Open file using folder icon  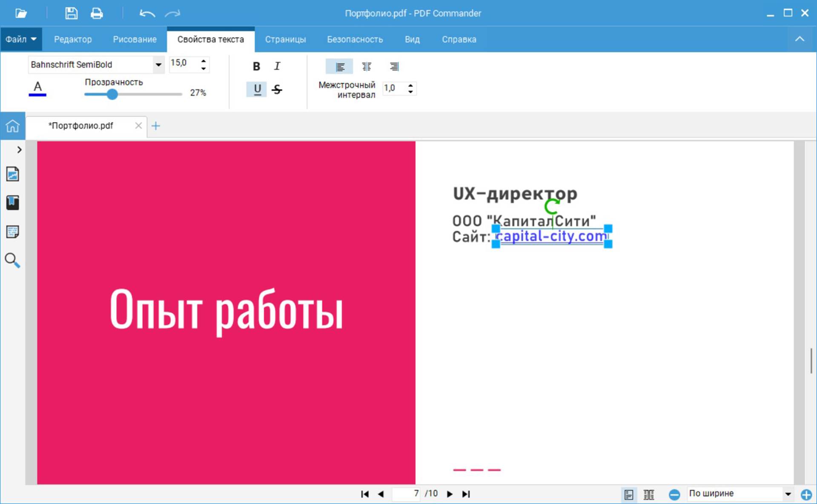coord(21,13)
